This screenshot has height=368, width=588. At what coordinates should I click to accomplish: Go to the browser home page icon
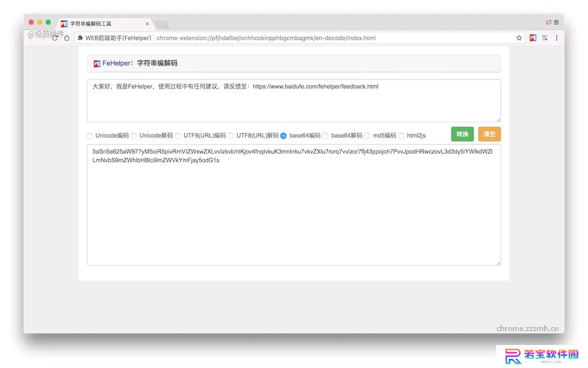point(67,38)
